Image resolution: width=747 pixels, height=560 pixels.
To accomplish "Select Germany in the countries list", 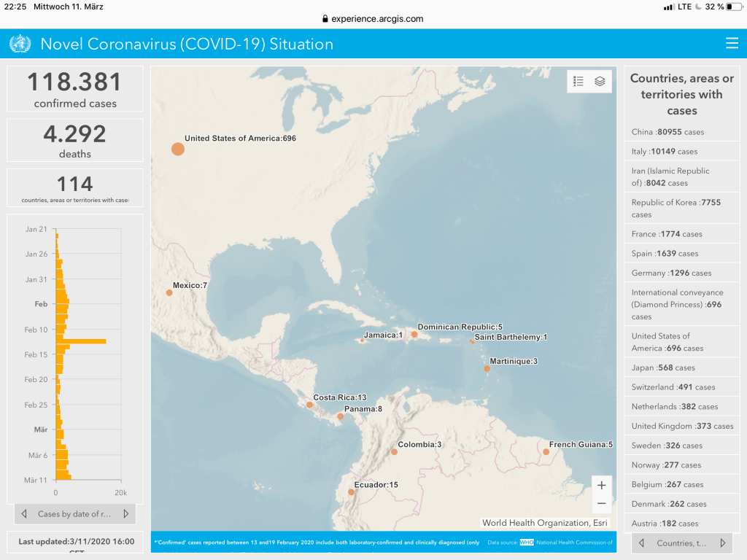I will click(x=671, y=273).
